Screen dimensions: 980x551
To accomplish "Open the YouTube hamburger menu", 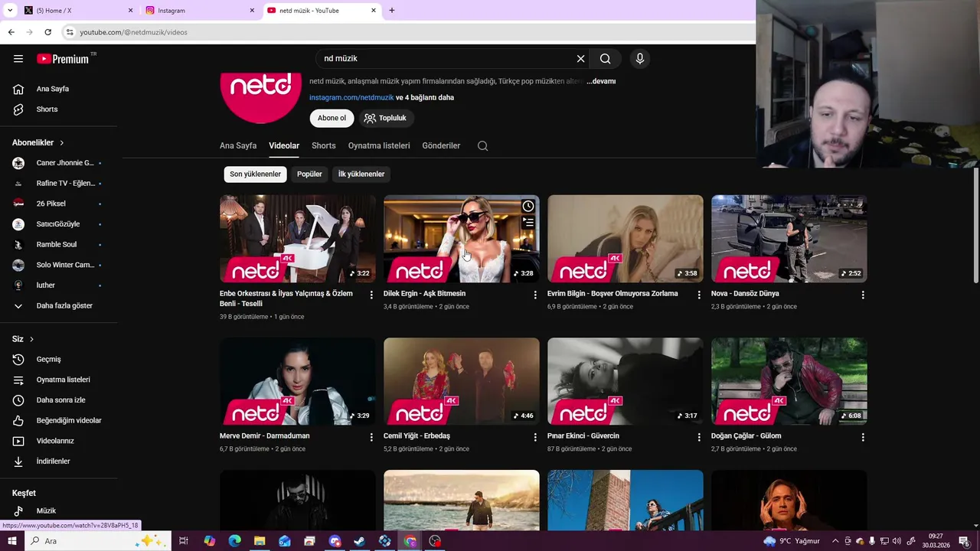I will point(18,59).
